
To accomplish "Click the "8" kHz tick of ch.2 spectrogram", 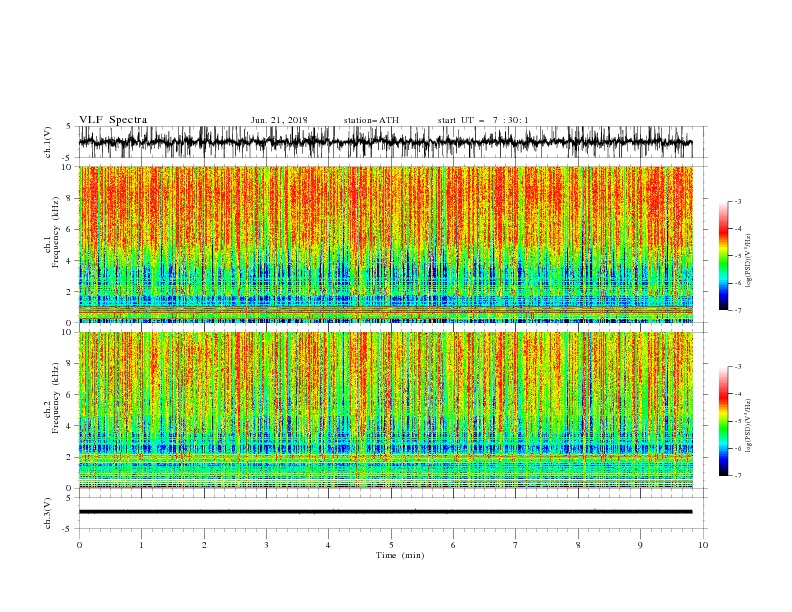I will (70, 364).
